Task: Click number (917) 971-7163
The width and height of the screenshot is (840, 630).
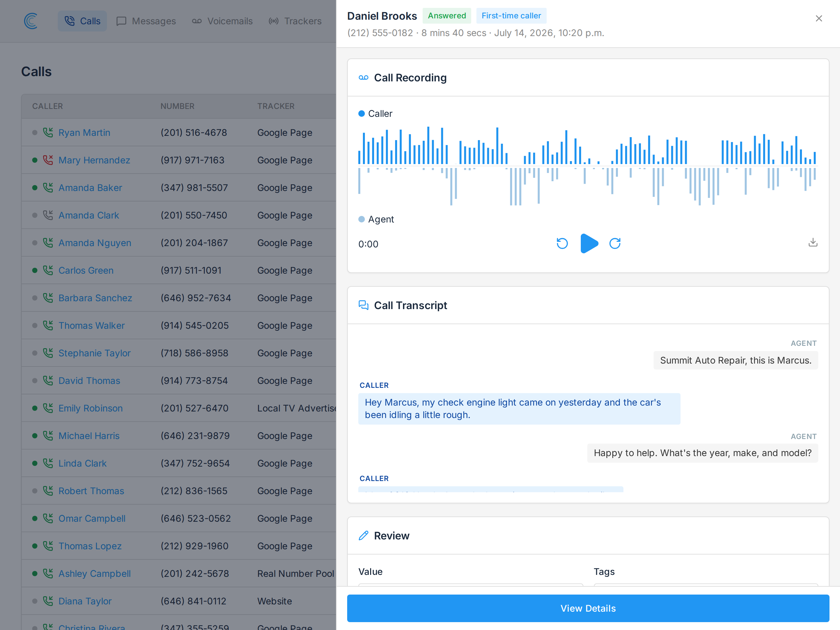Action: click(x=192, y=160)
